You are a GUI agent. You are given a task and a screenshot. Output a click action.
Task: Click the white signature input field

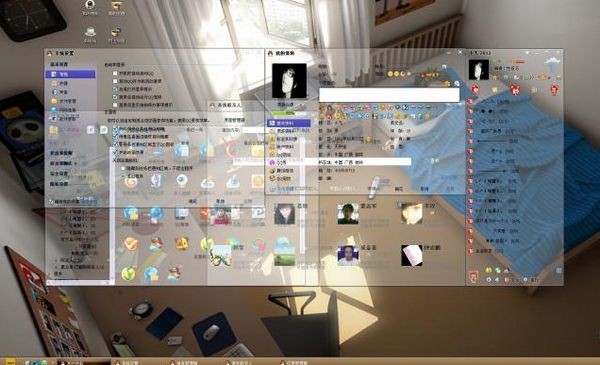pyautogui.click(x=389, y=95)
